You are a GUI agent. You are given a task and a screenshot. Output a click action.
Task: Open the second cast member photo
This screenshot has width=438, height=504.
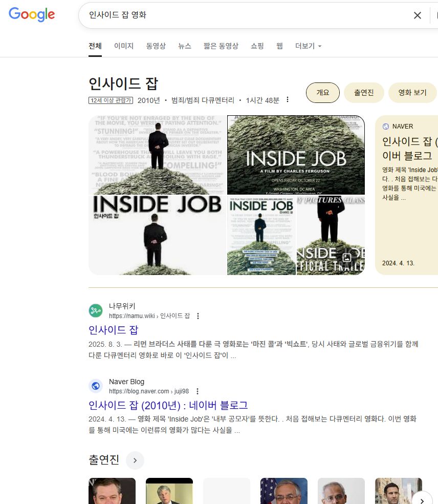pos(169,491)
